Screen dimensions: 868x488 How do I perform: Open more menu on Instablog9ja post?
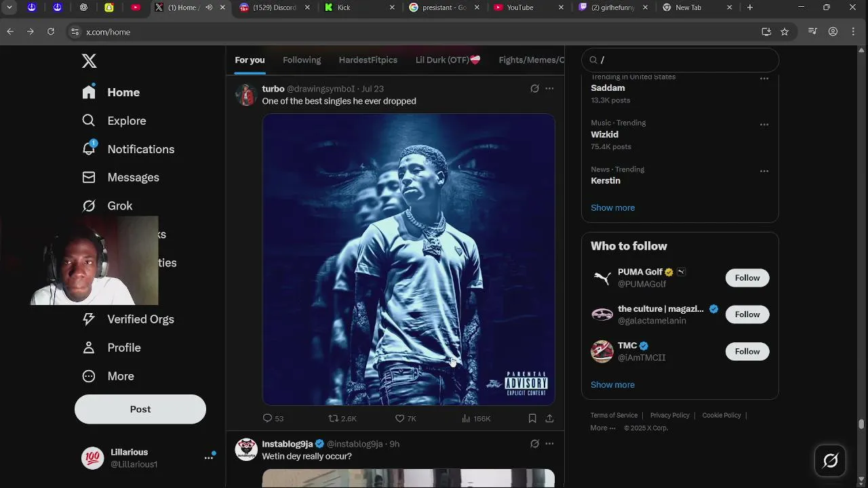pos(549,444)
